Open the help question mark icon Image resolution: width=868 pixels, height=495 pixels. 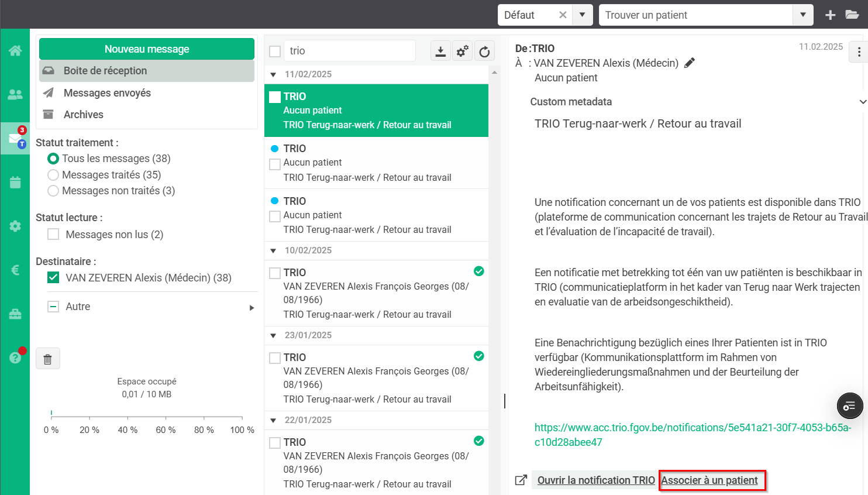pyautogui.click(x=15, y=357)
